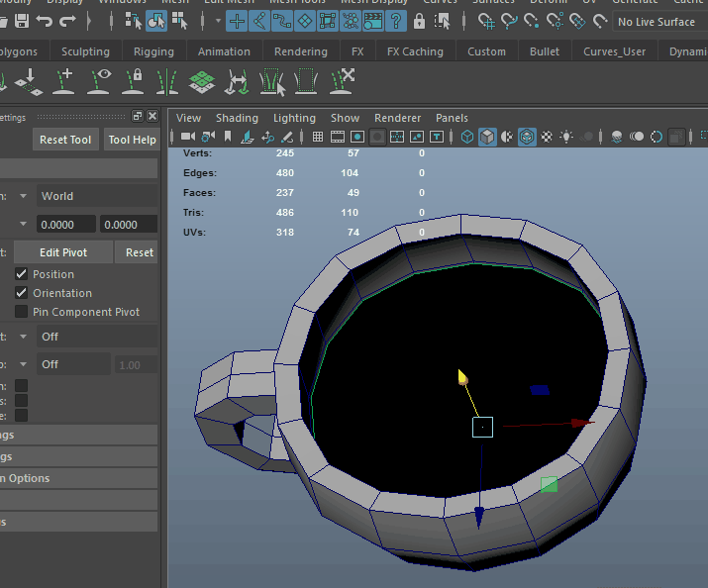Uncheck the Orientation checkbox
Screen dimensions: 708x588
[x=21, y=293]
